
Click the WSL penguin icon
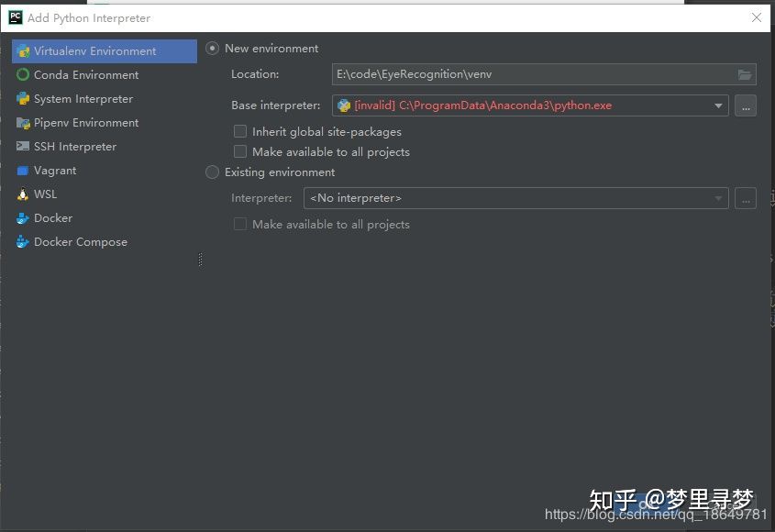click(x=23, y=194)
